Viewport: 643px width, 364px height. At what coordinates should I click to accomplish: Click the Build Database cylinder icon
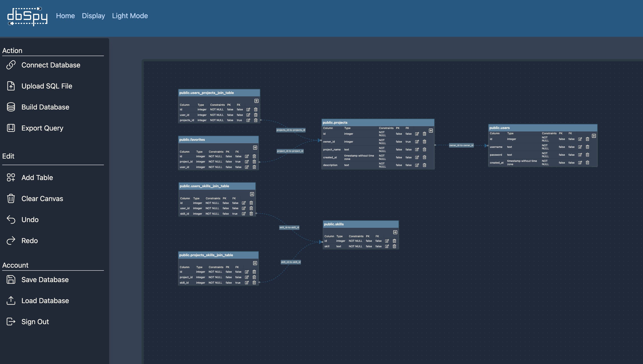[11, 107]
